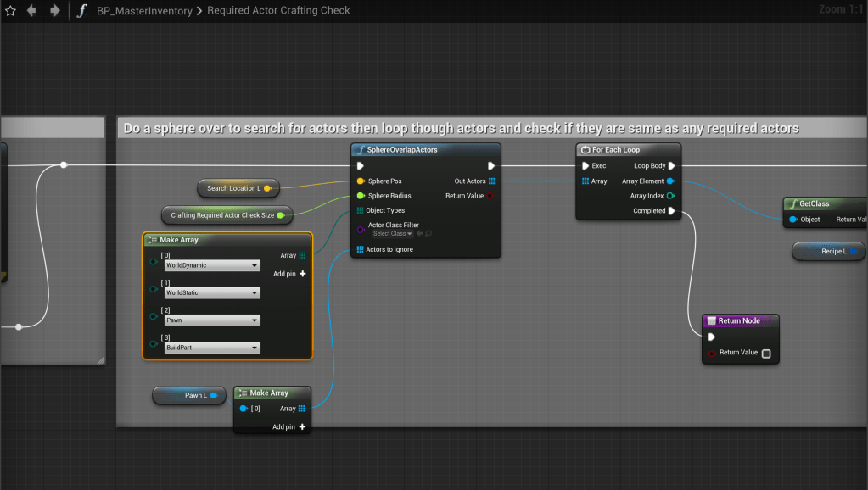
Task: Open the WorldStatic object type dropdown
Action: pyautogui.click(x=211, y=293)
